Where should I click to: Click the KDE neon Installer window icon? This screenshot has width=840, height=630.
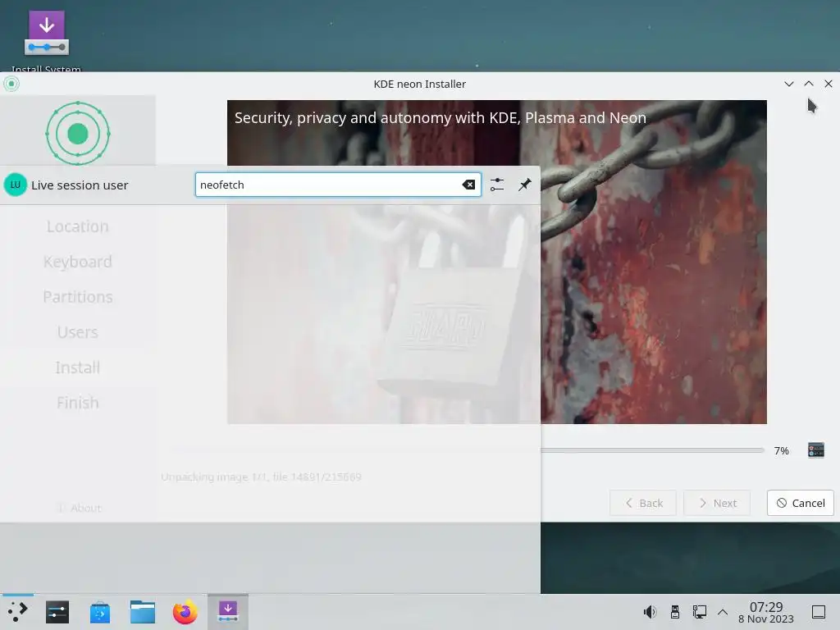[x=11, y=84]
